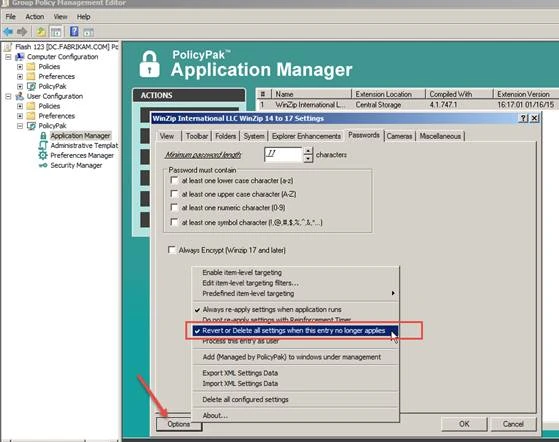Click the dialog's question mark help button
The width and height of the screenshot is (559, 442).
[x=523, y=118]
